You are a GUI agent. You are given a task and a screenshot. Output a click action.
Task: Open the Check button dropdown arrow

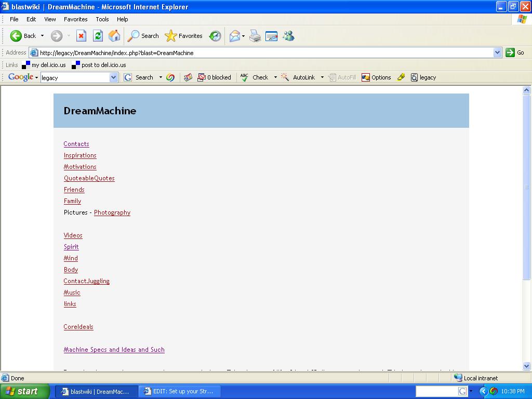pyautogui.click(x=275, y=77)
